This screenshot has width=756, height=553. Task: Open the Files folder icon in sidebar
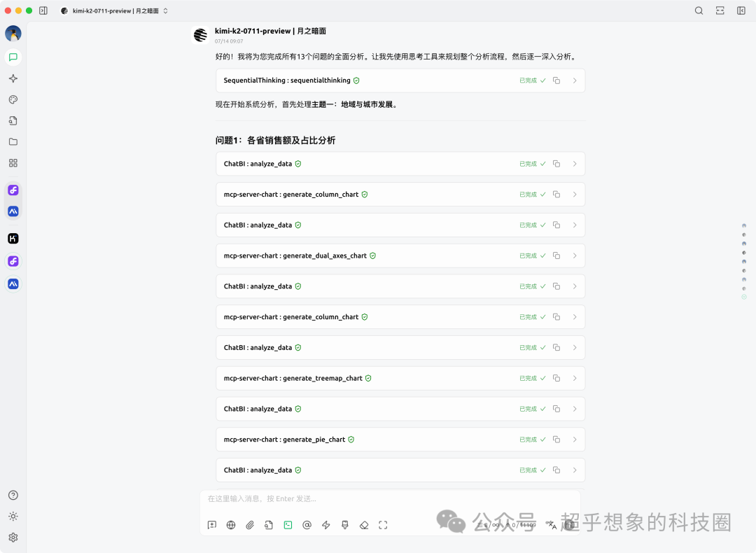(x=13, y=141)
